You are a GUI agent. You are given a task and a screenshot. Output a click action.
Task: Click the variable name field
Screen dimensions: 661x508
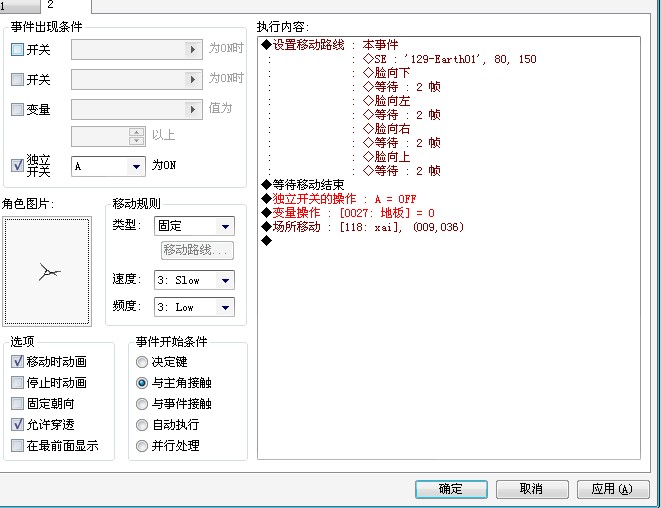[129, 110]
